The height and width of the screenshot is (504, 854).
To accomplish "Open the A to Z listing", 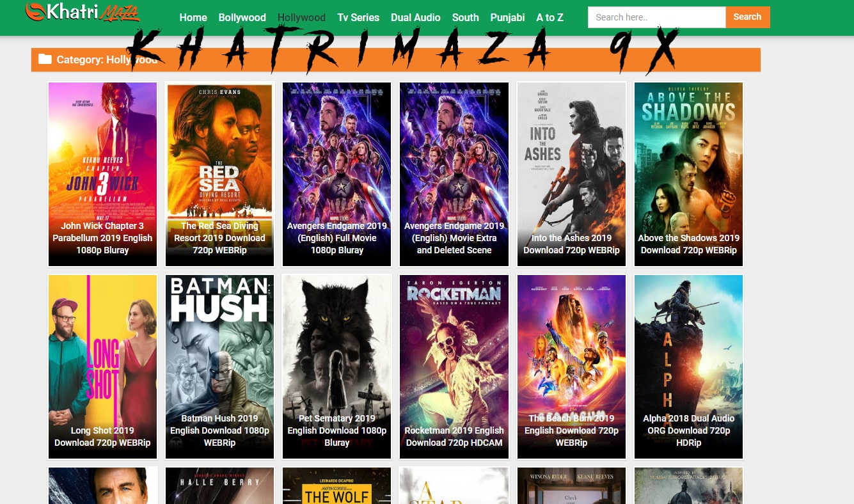I will [550, 17].
